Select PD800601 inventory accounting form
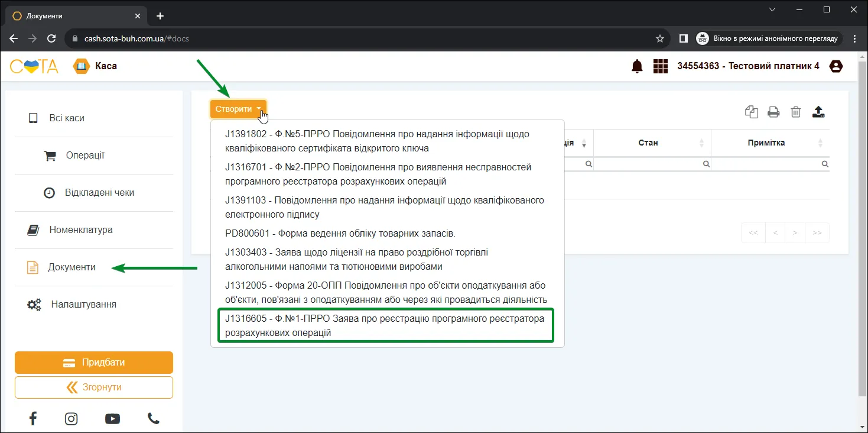This screenshot has height=433, width=868. (x=340, y=233)
